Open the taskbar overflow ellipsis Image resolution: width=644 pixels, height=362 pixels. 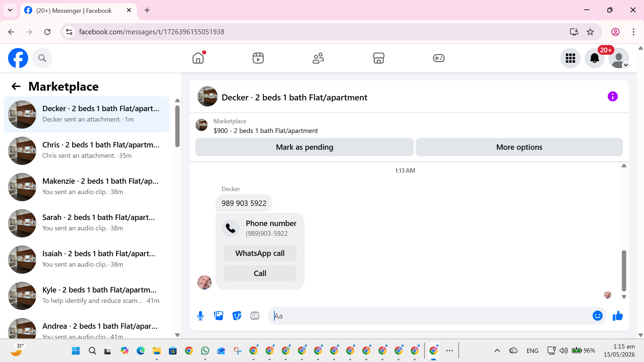click(x=449, y=351)
